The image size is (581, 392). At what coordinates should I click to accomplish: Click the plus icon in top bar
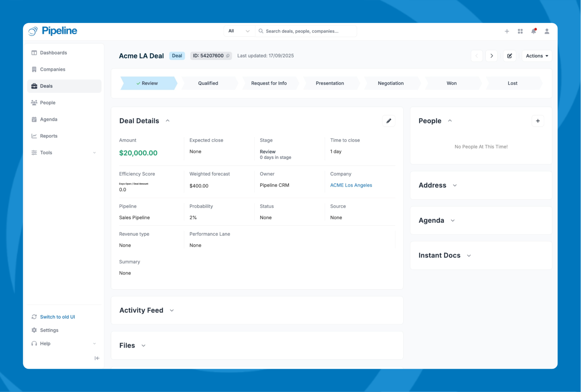coord(507,31)
